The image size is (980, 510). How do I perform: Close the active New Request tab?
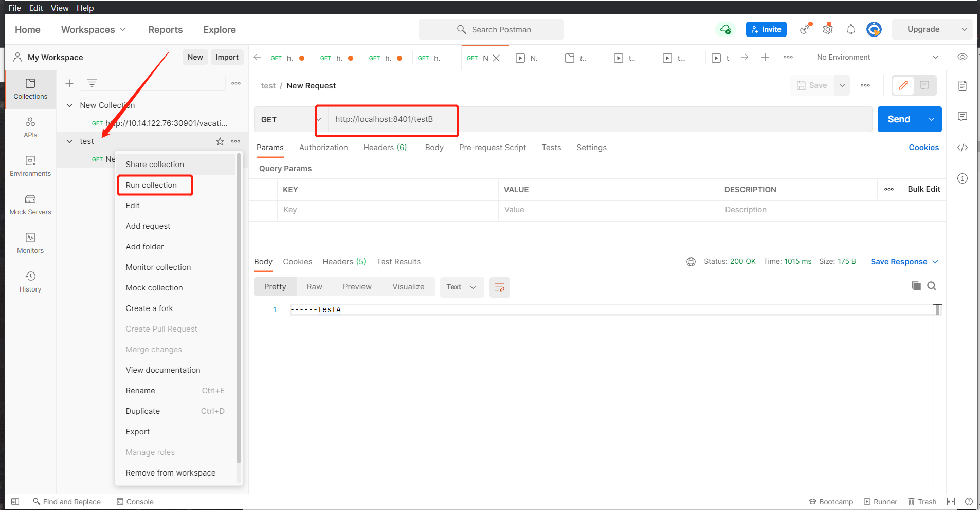pos(496,58)
